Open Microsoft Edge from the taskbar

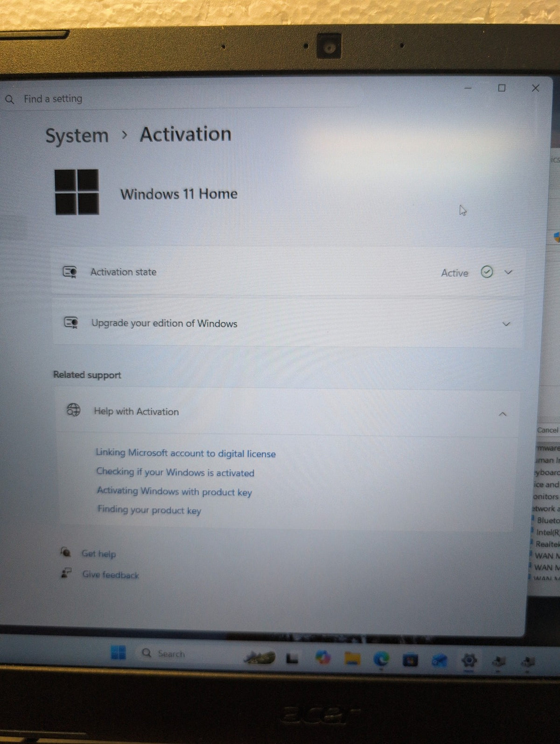(x=381, y=659)
